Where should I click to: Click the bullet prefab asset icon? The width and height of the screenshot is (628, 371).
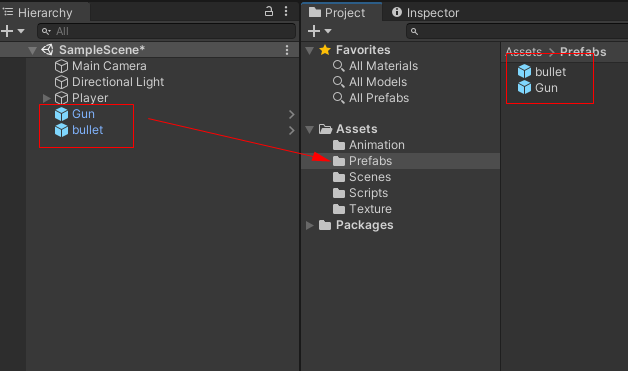coord(524,71)
